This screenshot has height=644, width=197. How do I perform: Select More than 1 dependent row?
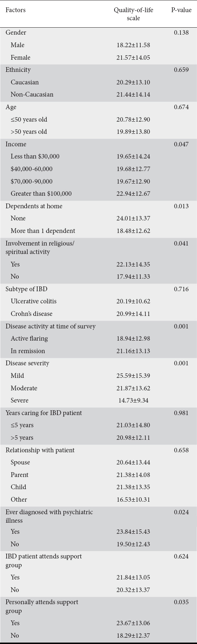98,231
